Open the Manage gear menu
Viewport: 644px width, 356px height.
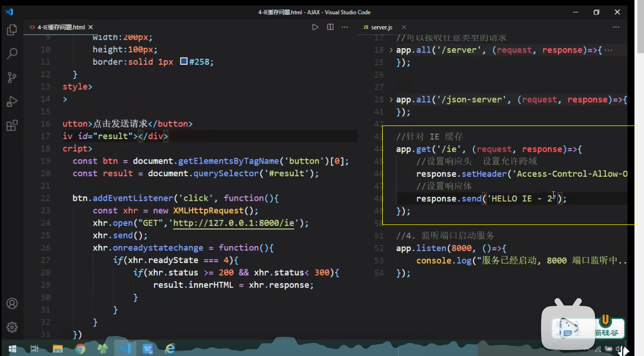click(x=12, y=327)
